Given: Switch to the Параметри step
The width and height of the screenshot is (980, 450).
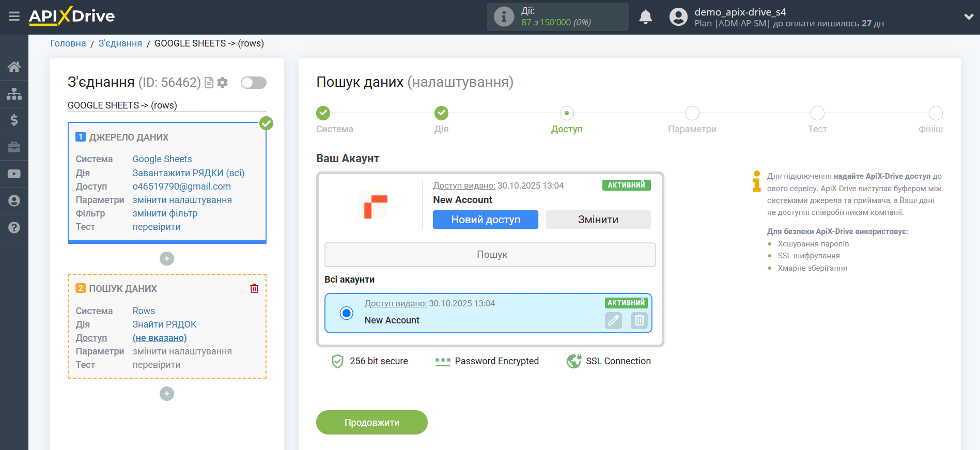Looking at the screenshot, I should pos(692,113).
